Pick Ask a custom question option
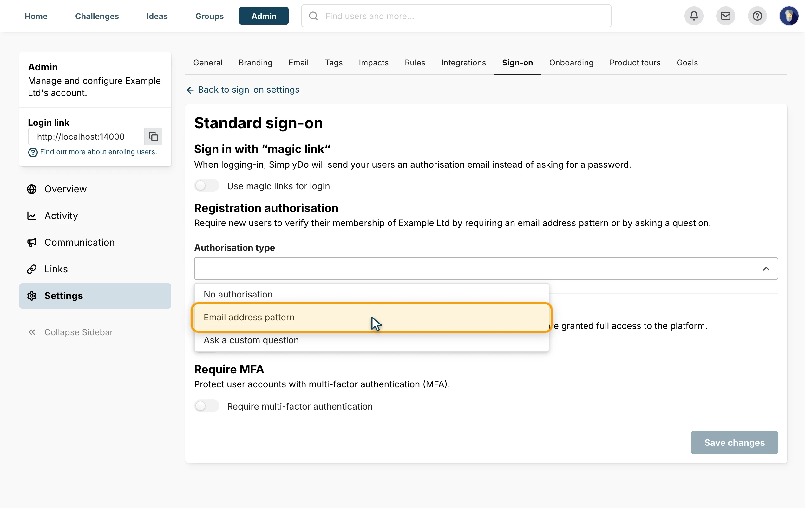 (371, 340)
